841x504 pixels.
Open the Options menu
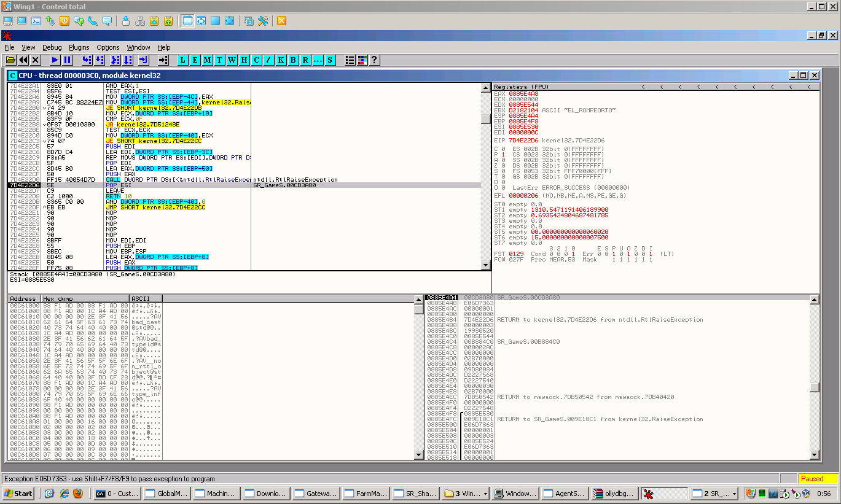(108, 47)
